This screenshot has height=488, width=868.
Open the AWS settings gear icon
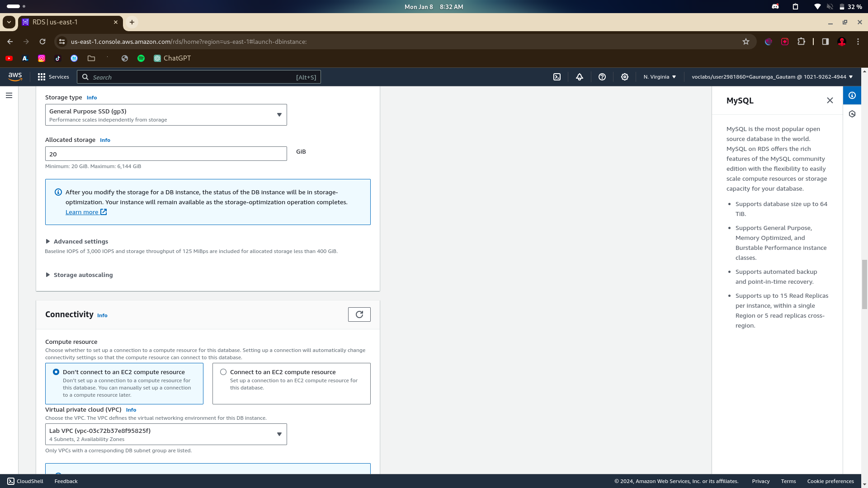(625, 77)
